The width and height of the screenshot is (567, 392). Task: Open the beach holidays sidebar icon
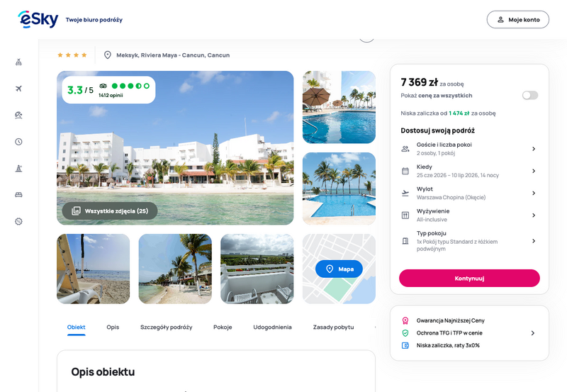point(19,115)
